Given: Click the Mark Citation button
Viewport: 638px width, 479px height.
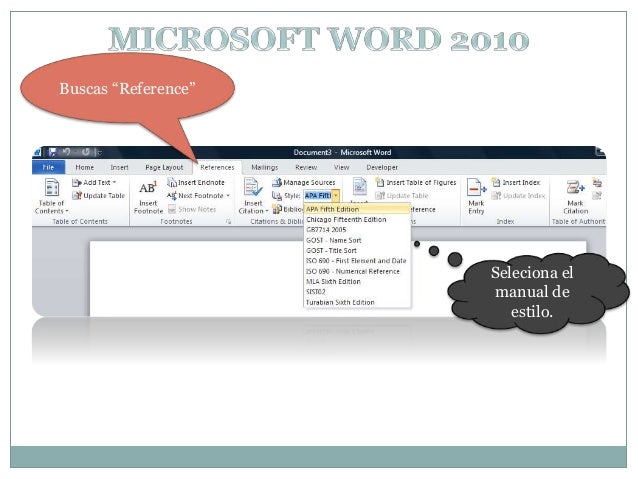Looking at the screenshot, I should (576, 196).
